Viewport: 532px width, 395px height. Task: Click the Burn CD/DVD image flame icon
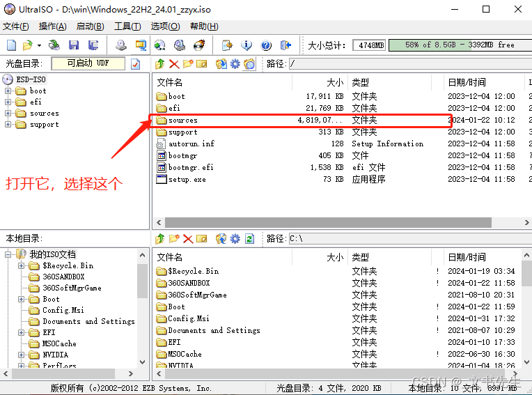click(199, 45)
